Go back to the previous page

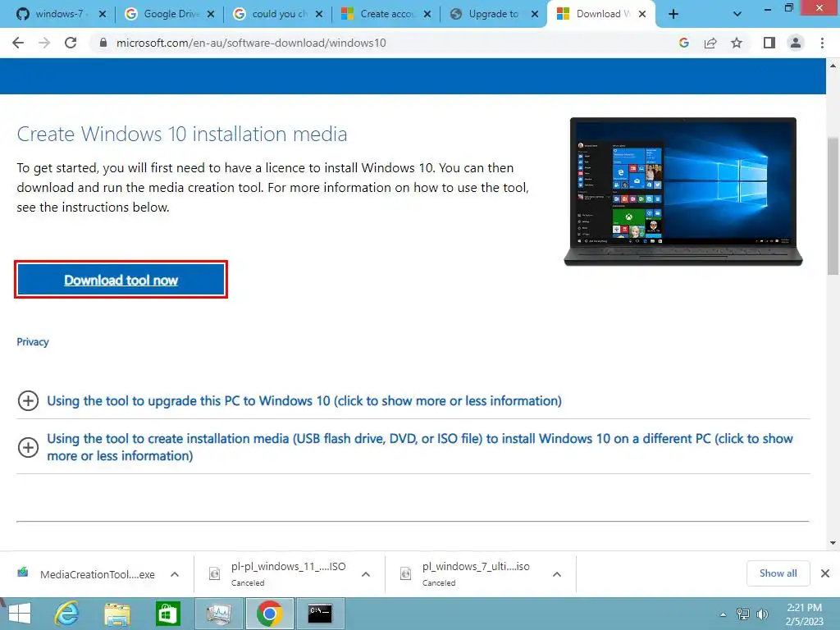tap(18, 43)
